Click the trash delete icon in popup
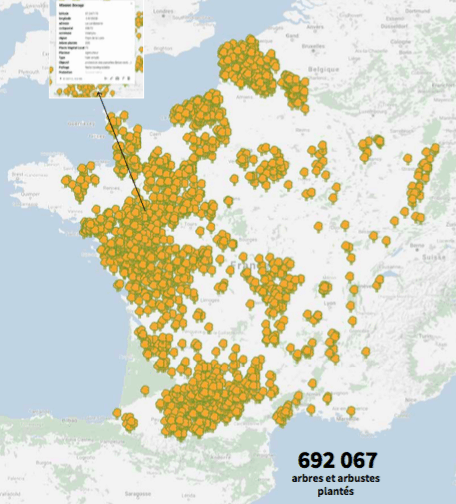Image resolution: width=456 pixels, height=504 pixels. pos(129,78)
